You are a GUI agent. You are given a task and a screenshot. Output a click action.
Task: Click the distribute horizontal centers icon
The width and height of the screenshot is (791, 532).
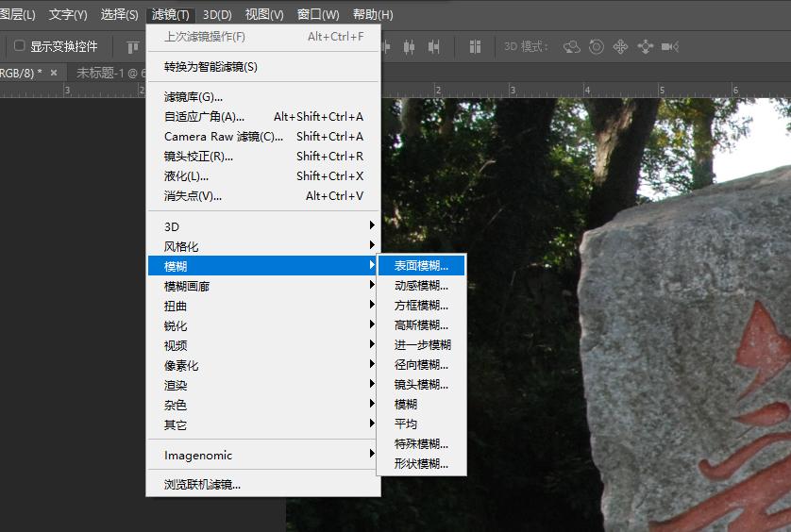coord(409,47)
